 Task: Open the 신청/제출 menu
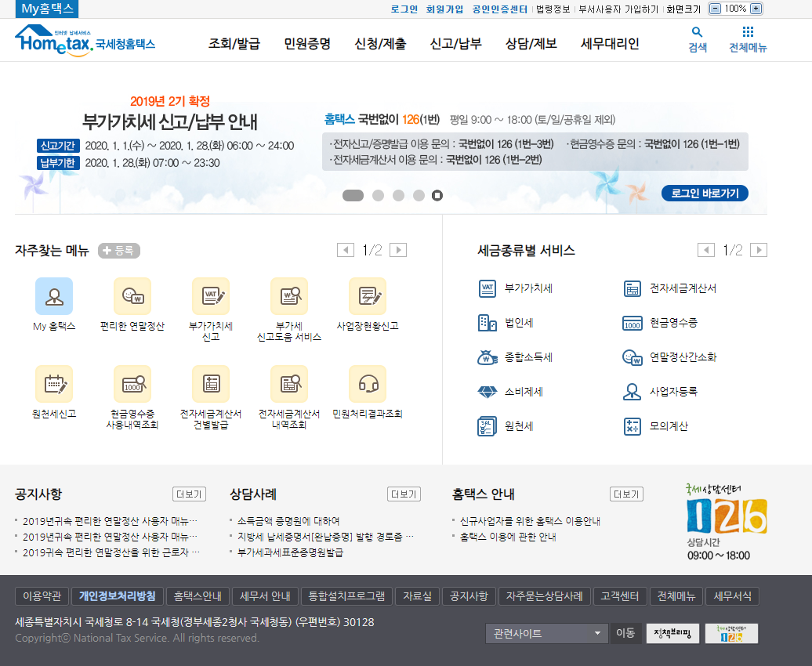tap(380, 44)
